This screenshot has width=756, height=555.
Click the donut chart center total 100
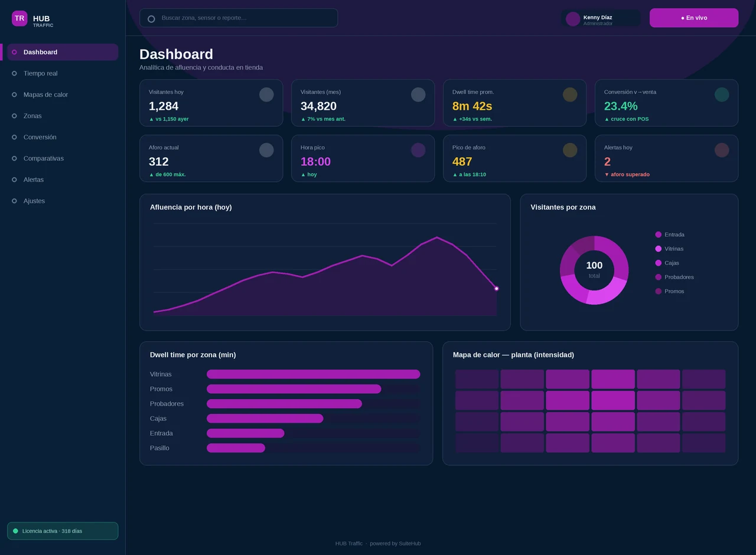tap(594, 270)
